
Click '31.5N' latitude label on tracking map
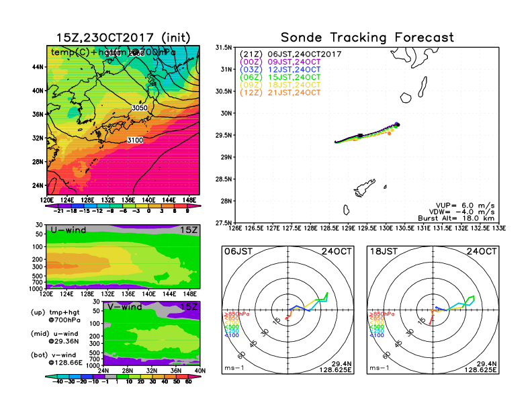pyautogui.click(x=224, y=48)
